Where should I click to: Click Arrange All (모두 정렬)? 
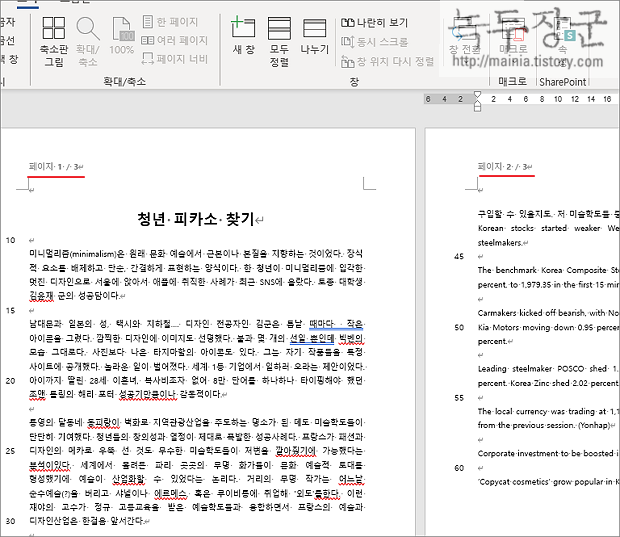pyautogui.click(x=279, y=42)
